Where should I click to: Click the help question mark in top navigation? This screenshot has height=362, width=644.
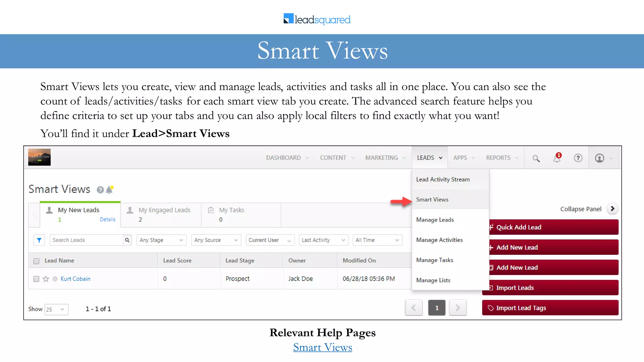[578, 158]
